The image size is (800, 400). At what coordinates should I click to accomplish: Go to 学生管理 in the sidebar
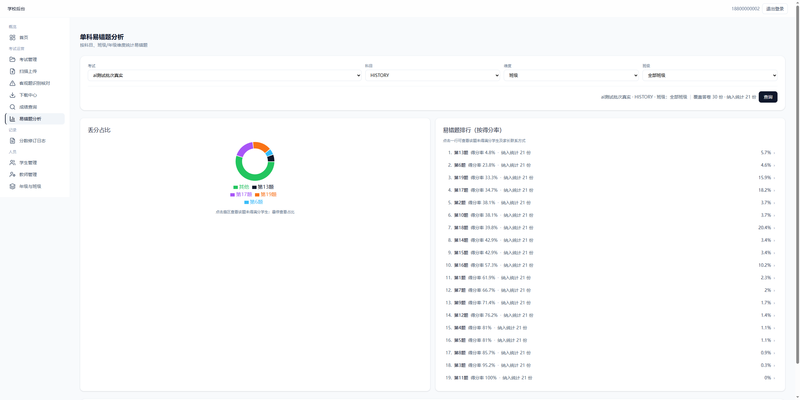[35, 163]
